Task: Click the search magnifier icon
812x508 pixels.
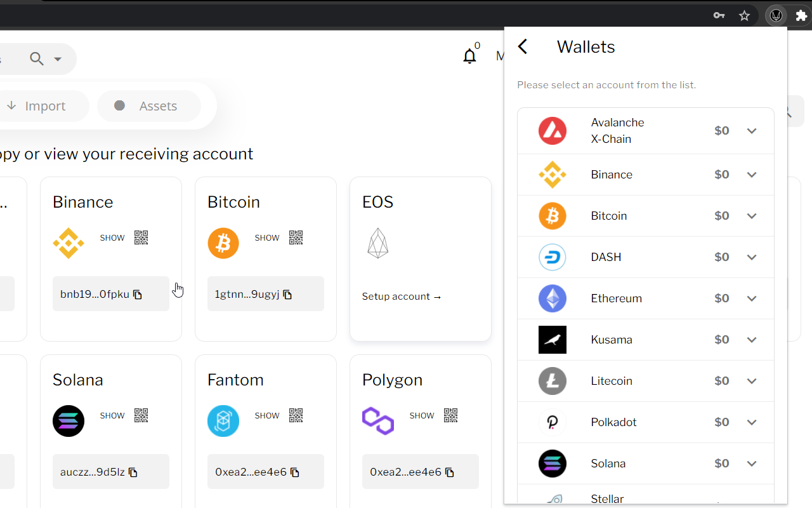Action: click(37, 59)
